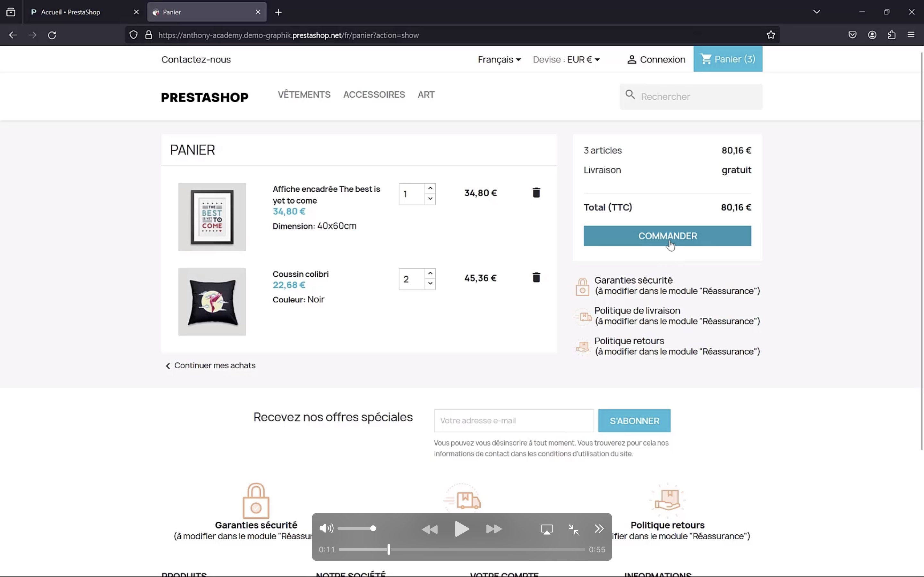
Task: Increase the framed poster quantity by one
Action: coord(430,188)
